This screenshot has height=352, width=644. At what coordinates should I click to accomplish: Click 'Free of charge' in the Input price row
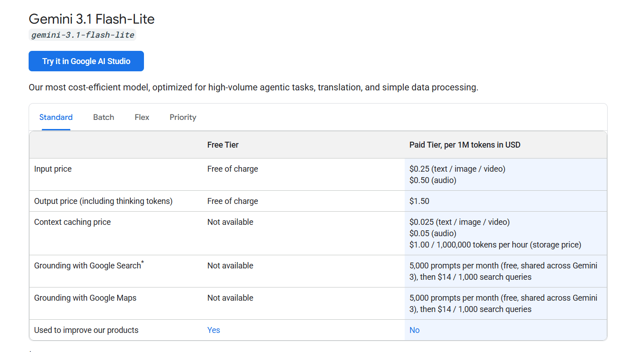(233, 169)
